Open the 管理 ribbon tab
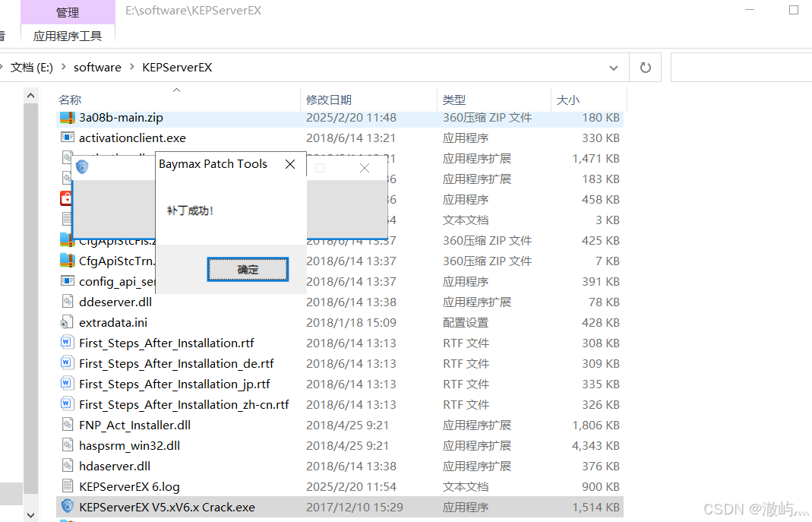 [x=68, y=12]
